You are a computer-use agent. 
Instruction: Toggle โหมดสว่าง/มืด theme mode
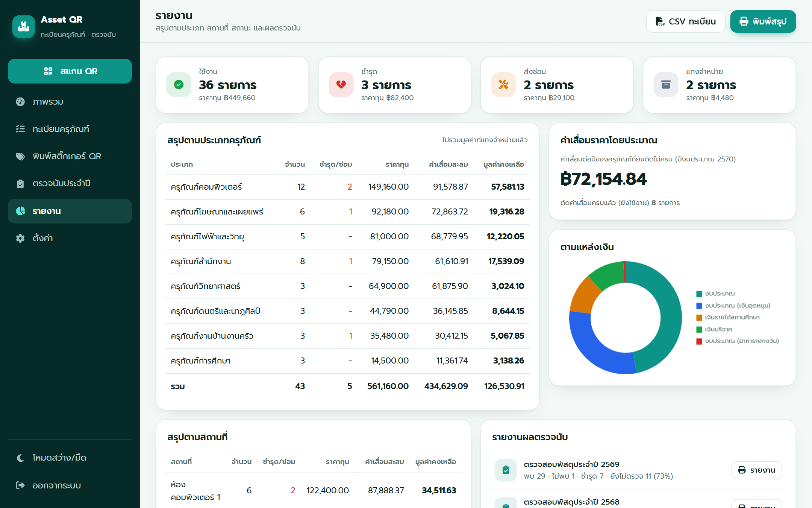point(70,458)
